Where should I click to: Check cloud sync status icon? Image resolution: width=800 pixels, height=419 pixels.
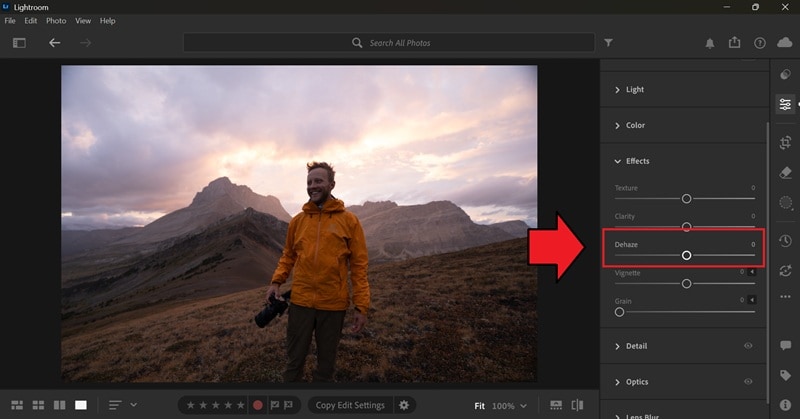point(785,42)
